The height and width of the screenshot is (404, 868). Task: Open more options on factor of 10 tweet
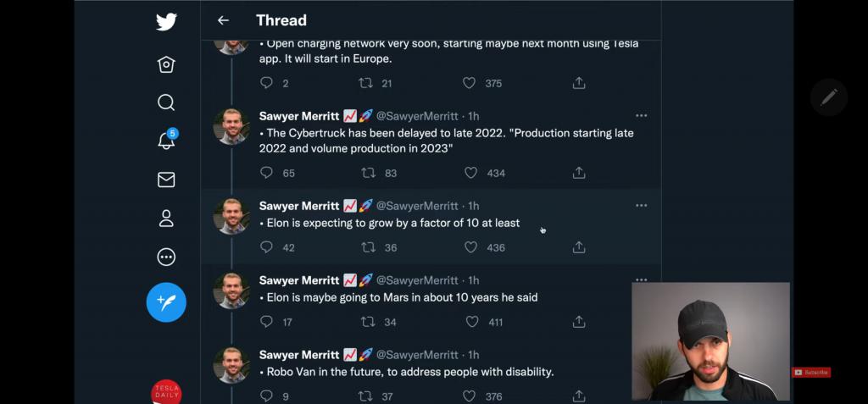coord(641,206)
